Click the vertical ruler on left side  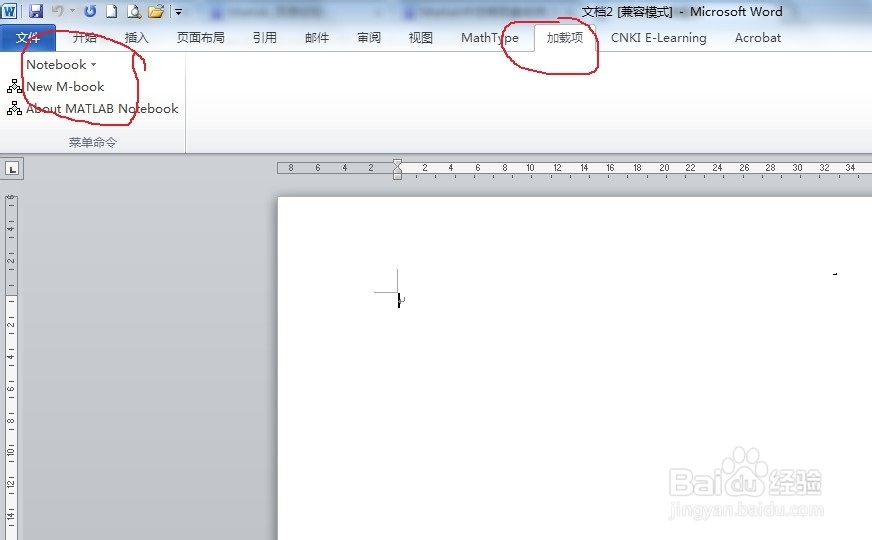[x=11, y=367]
